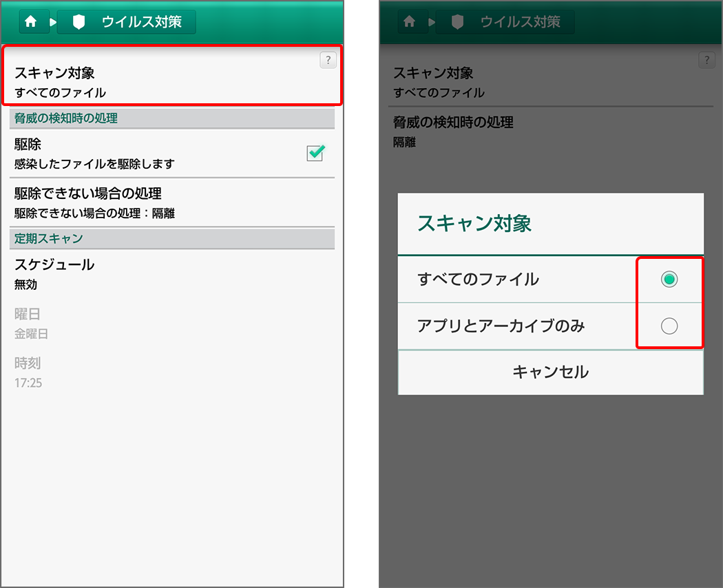Click the breadcrumb arrow after the home icon

coord(53,21)
